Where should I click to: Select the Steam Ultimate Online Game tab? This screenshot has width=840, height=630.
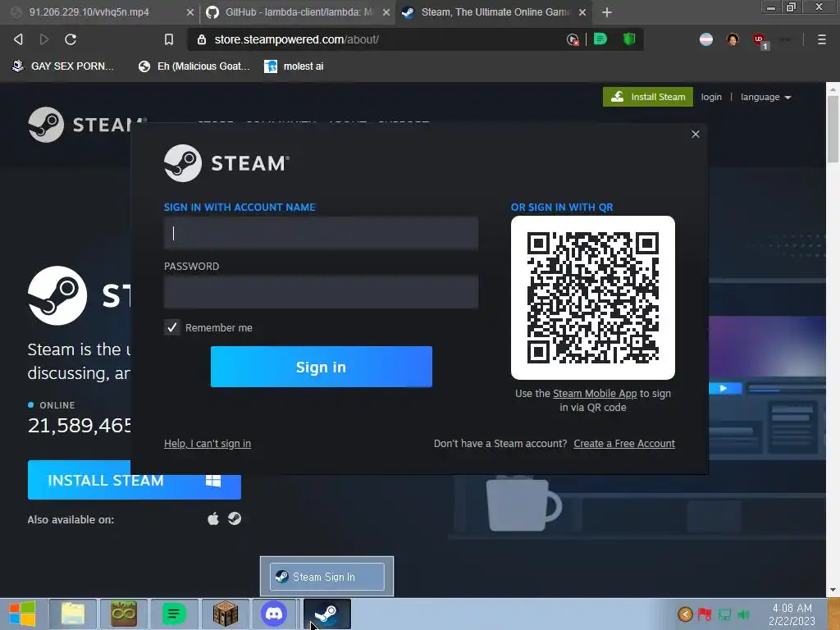click(494, 12)
